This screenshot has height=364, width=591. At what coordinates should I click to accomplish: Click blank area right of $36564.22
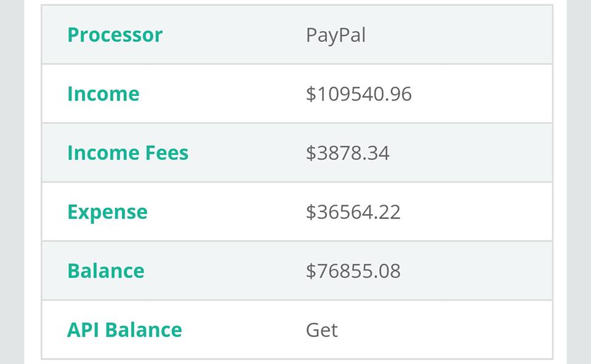tap(480, 212)
